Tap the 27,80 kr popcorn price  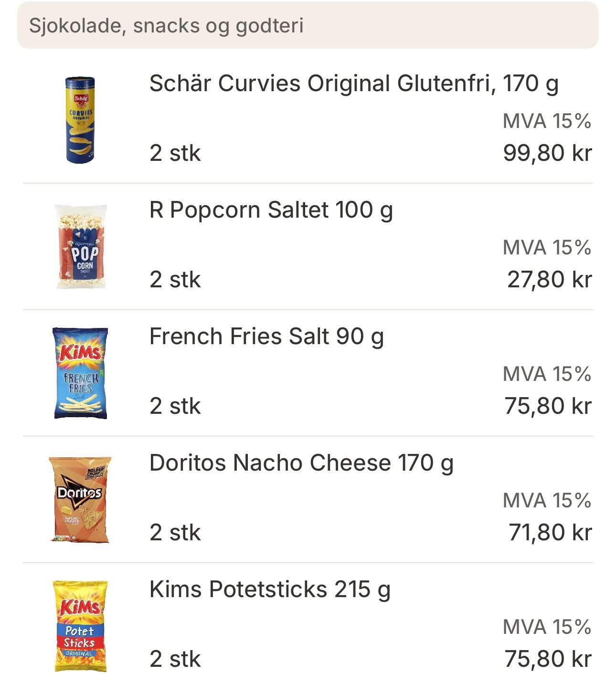(549, 280)
